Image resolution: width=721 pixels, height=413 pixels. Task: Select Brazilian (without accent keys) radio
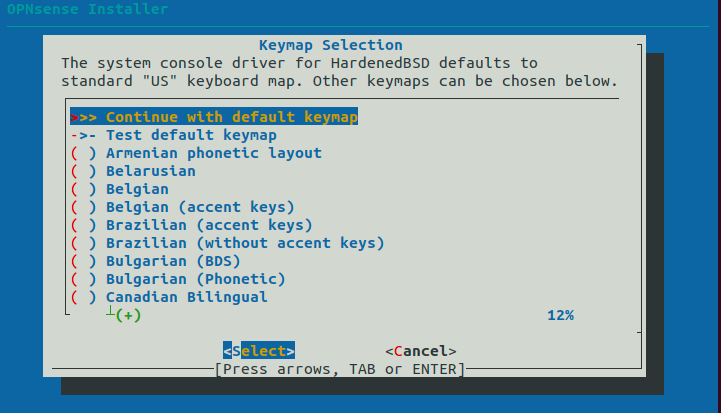pos(228,243)
